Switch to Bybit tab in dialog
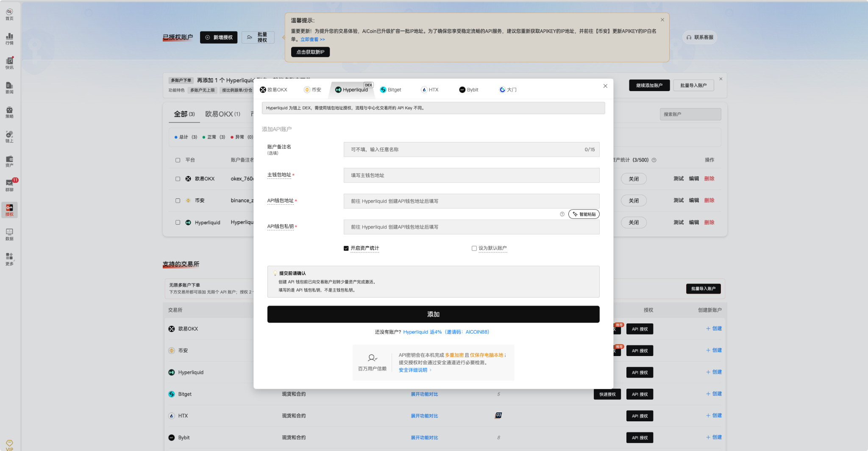 pos(469,90)
